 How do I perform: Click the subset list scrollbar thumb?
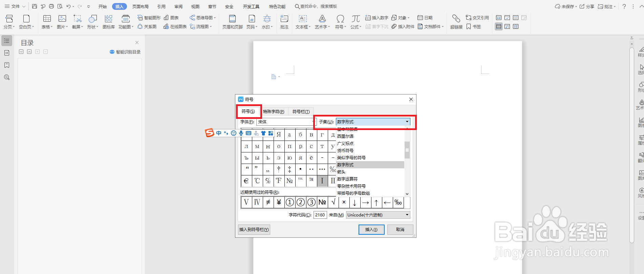point(407,150)
